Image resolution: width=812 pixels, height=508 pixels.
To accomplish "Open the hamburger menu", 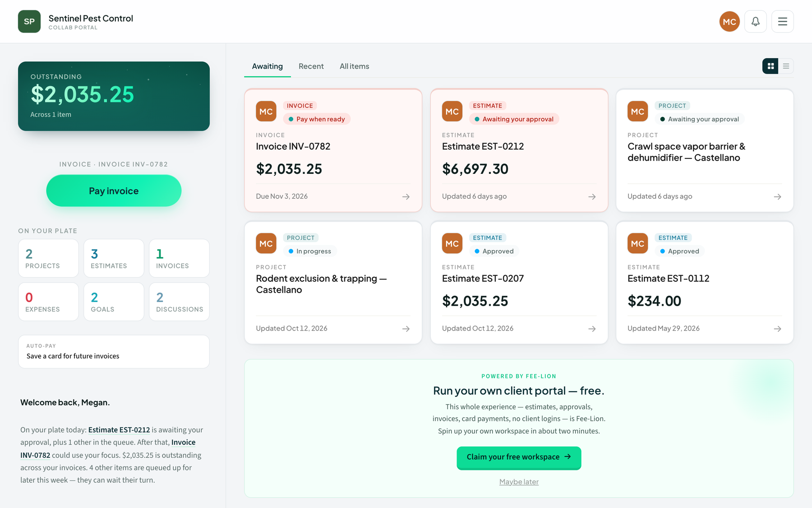I will 782,21.
